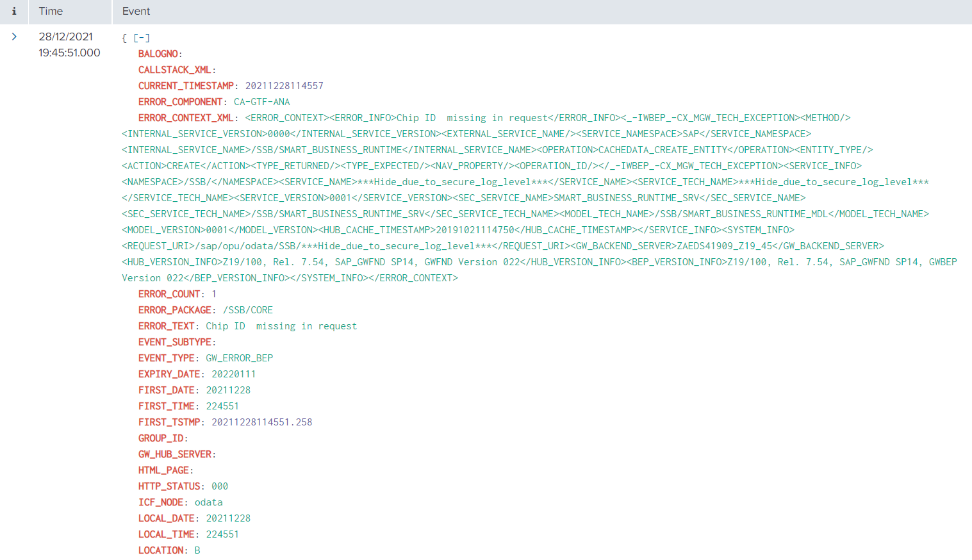Click the event timestamp 28/12/2021 19:45:51.000
The height and width of the screenshot is (560, 972).
click(69, 45)
